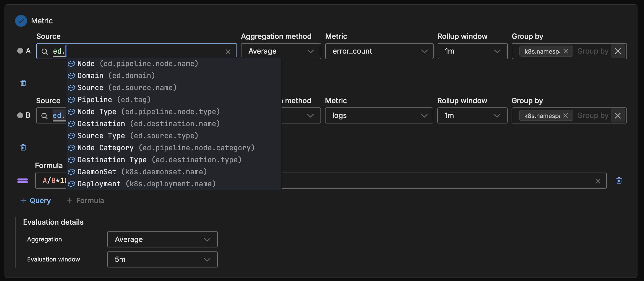Clear all Group by for query A
The image size is (644, 281).
point(618,51)
